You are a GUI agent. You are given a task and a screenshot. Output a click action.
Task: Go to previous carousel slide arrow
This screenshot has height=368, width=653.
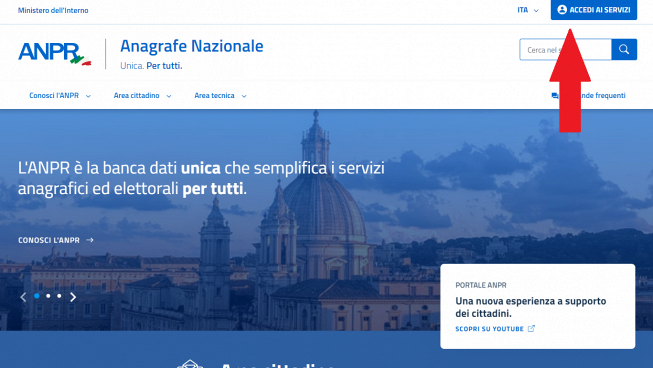[23, 297]
